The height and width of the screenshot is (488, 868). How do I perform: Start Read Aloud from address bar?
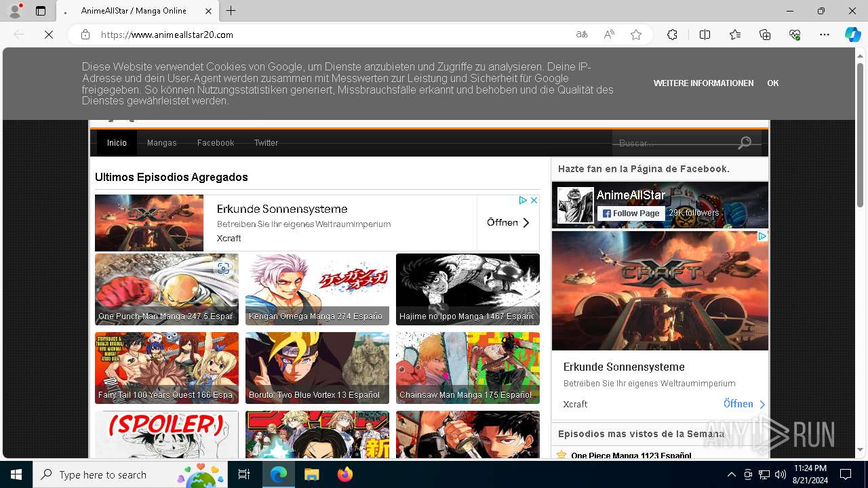[x=609, y=35]
